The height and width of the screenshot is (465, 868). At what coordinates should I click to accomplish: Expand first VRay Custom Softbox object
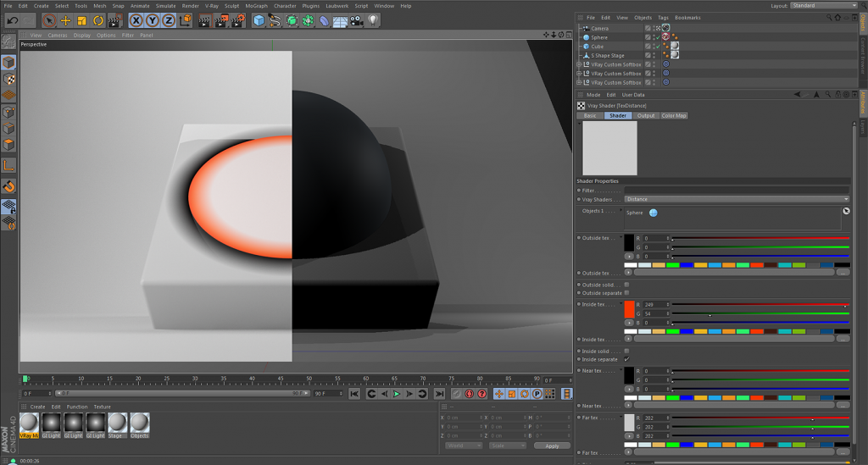click(x=579, y=64)
